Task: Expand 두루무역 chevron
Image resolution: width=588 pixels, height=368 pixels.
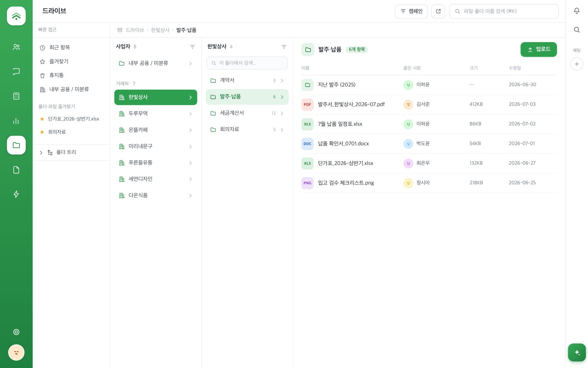Action: click(190, 114)
